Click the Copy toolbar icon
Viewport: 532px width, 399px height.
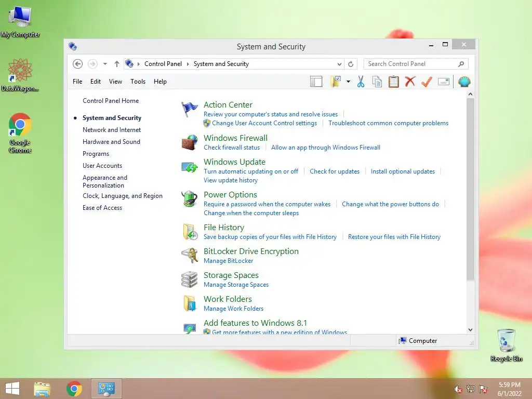(x=377, y=82)
